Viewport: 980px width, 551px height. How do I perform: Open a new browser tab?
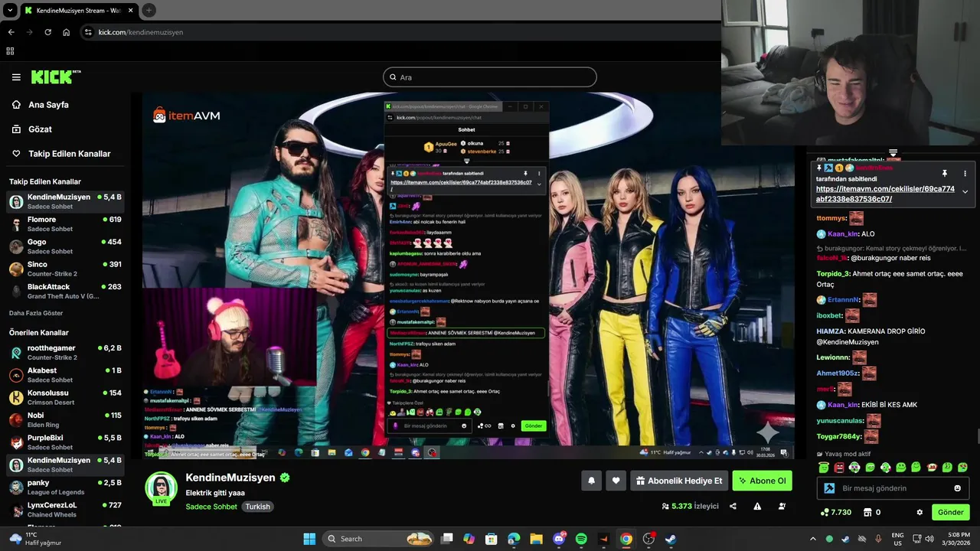149,11
